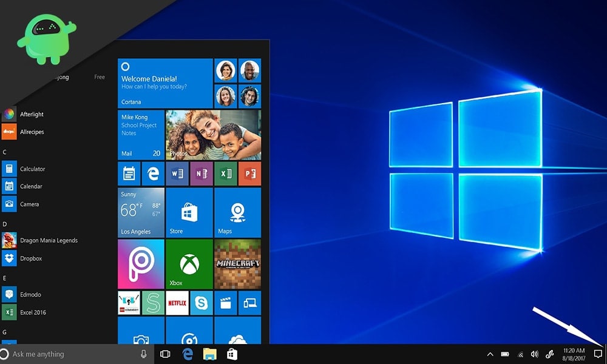Open the Xbox tile

coord(189,264)
